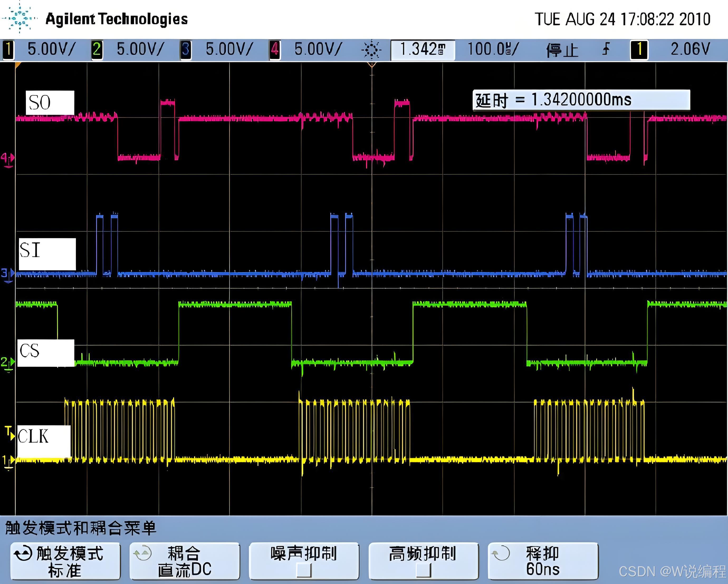Click the 触发模式和耦合菜单 menu title
The width and height of the screenshot is (728, 584).
(80, 528)
